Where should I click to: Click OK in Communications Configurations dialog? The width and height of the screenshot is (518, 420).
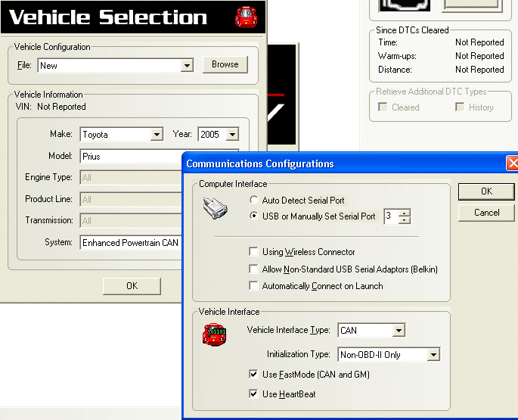486,191
